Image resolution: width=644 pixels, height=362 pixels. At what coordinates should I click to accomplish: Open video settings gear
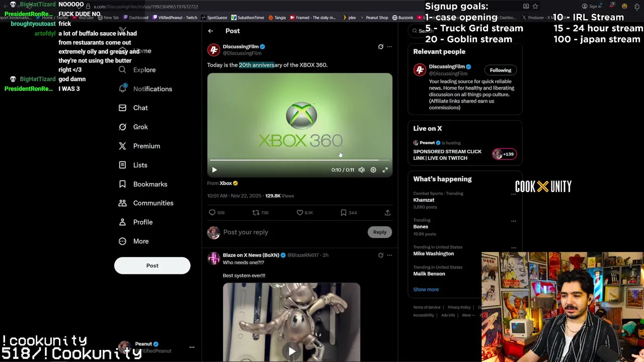click(373, 170)
